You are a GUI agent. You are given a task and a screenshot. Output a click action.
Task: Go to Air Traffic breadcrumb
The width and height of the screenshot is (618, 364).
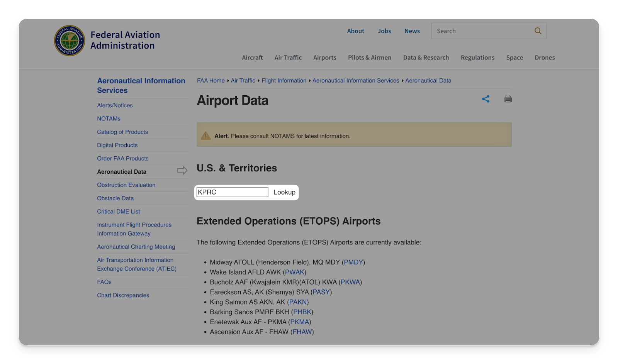(243, 81)
